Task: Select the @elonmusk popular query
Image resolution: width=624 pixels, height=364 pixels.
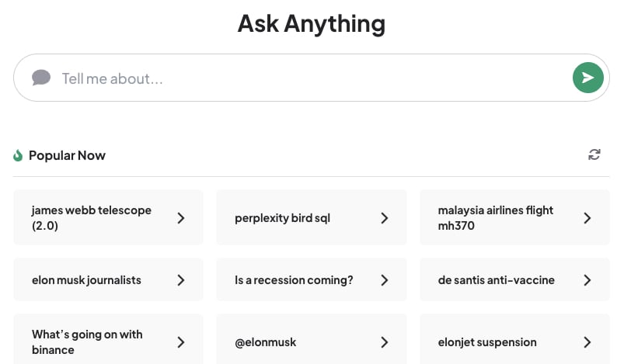Action: 312,341
